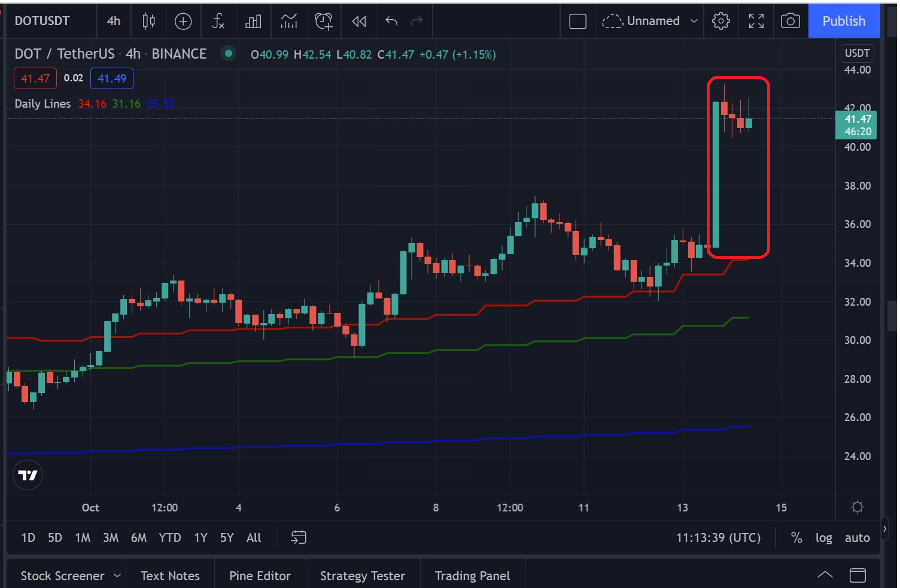Open price axis settings gear icon
The width and height of the screenshot is (900, 588).
click(858, 507)
